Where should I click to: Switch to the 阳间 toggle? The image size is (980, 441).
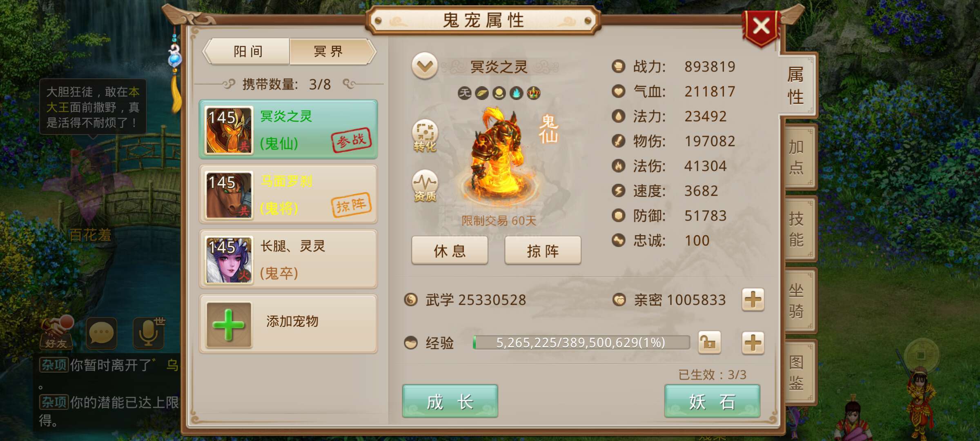(248, 51)
